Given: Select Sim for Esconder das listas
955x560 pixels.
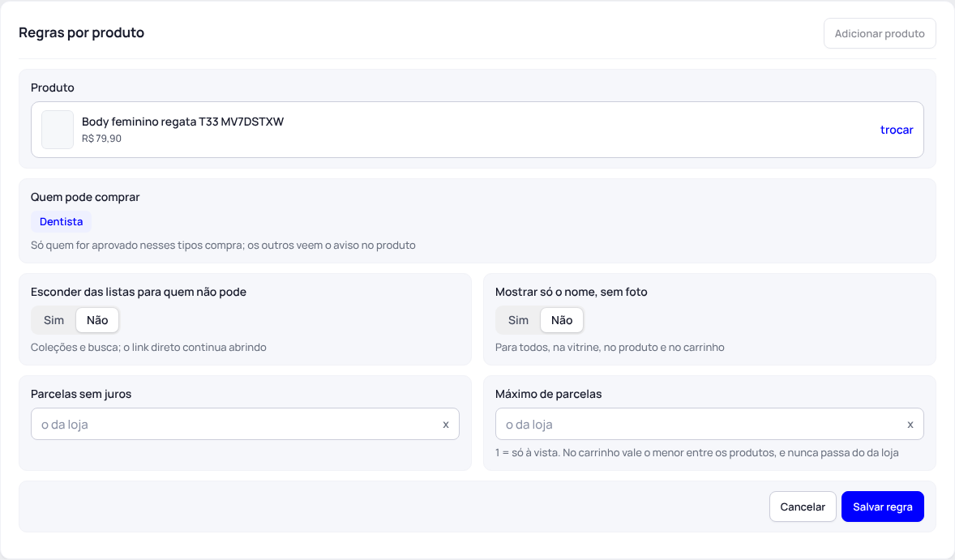Looking at the screenshot, I should coord(54,320).
